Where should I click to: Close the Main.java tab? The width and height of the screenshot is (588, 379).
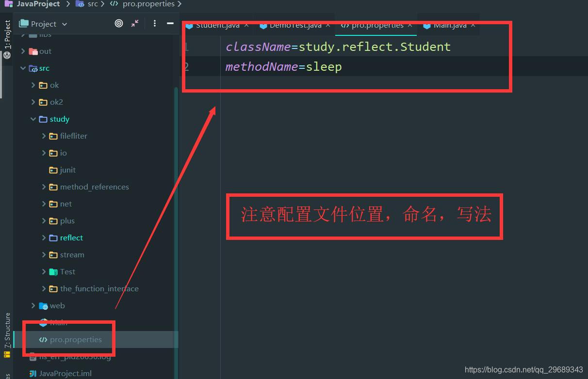[x=473, y=25]
